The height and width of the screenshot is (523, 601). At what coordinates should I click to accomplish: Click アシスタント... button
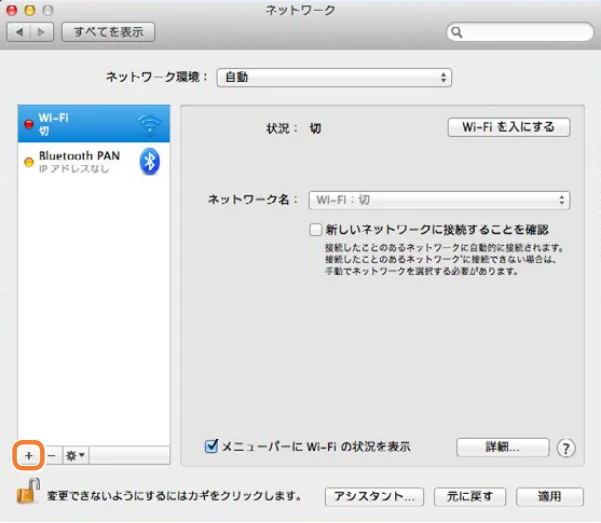[x=374, y=497]
